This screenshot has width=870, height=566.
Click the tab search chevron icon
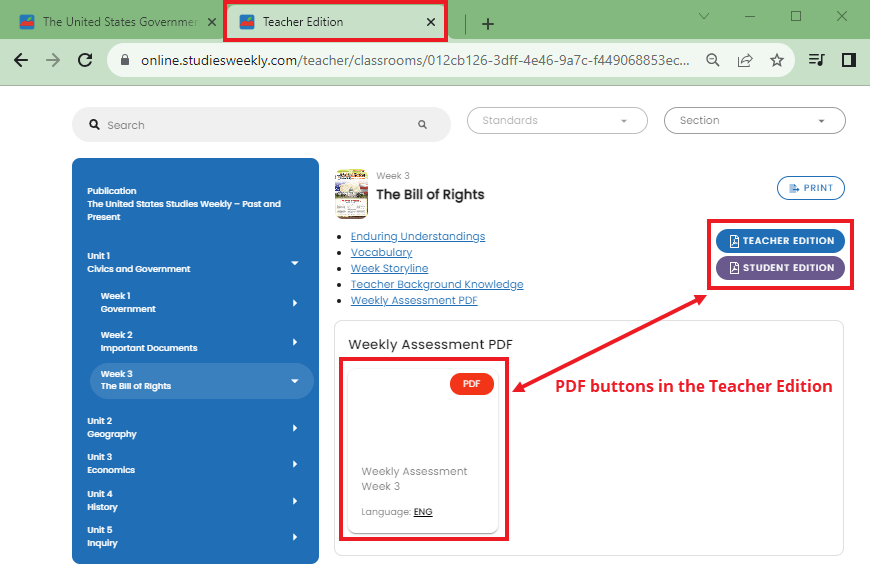[x=704, y=16]
